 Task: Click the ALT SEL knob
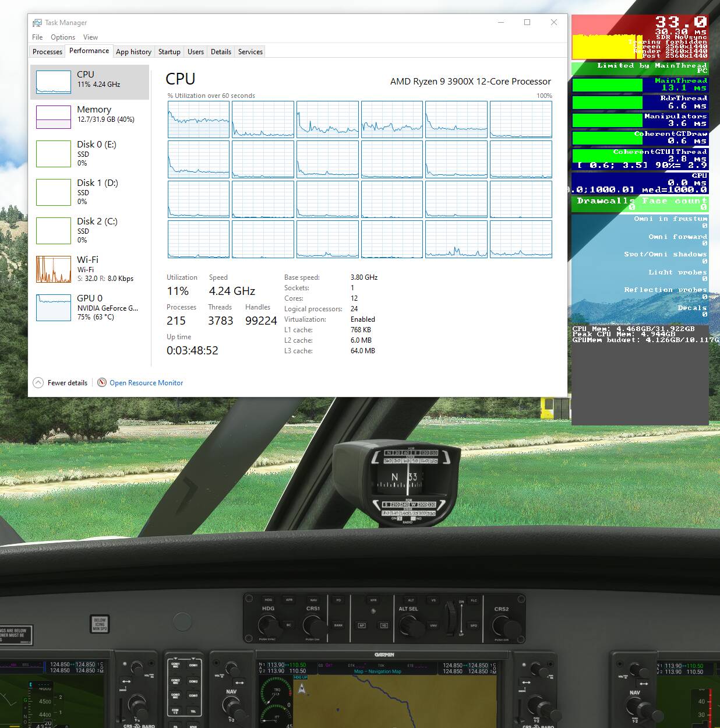411,626
